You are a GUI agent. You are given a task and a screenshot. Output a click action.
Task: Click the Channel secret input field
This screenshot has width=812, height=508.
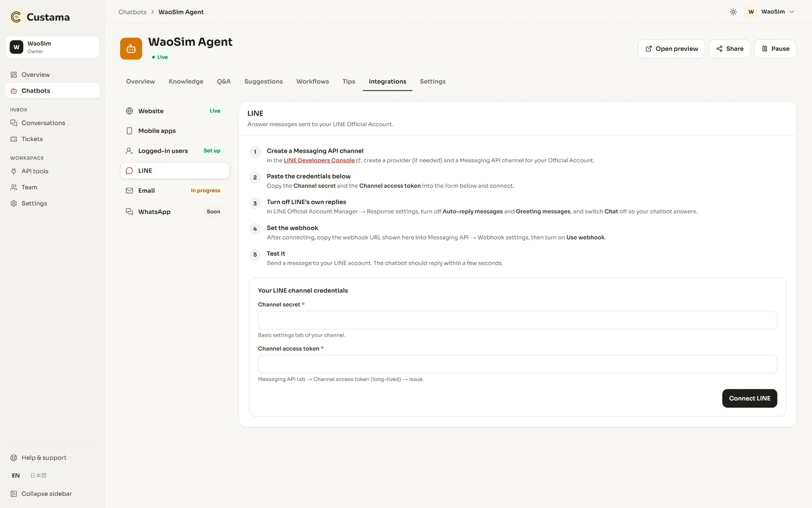tap(517, 320)
